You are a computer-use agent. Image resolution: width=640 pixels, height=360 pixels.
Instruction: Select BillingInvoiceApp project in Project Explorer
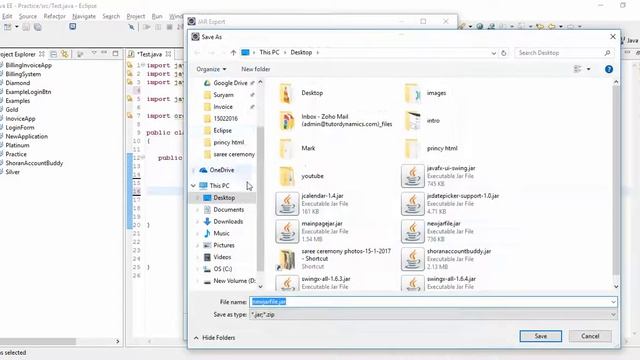pos(29,65)
